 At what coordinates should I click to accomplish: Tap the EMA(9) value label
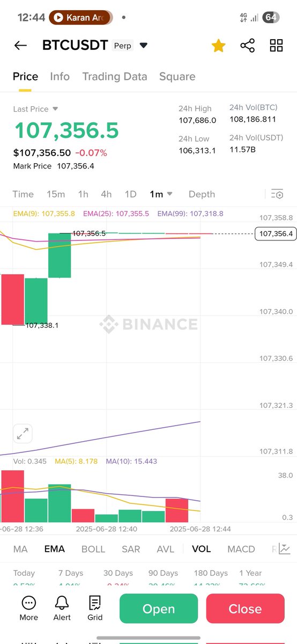pos(44,214)
